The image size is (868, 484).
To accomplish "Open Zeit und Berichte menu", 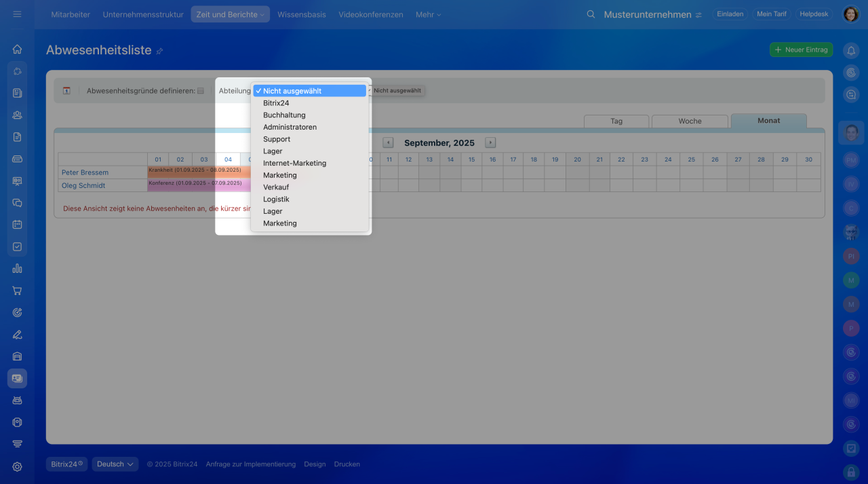I will pyautogui.click(x=230, y=14).
